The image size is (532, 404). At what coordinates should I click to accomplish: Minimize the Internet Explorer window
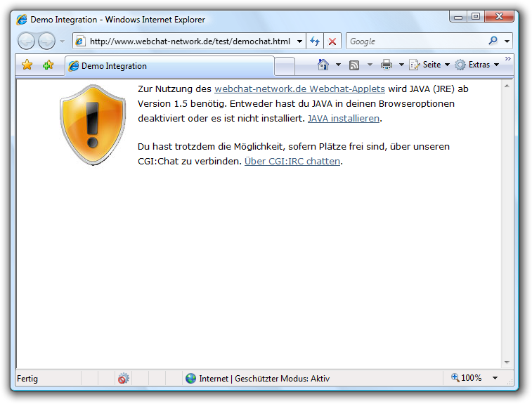pos(458,17)
